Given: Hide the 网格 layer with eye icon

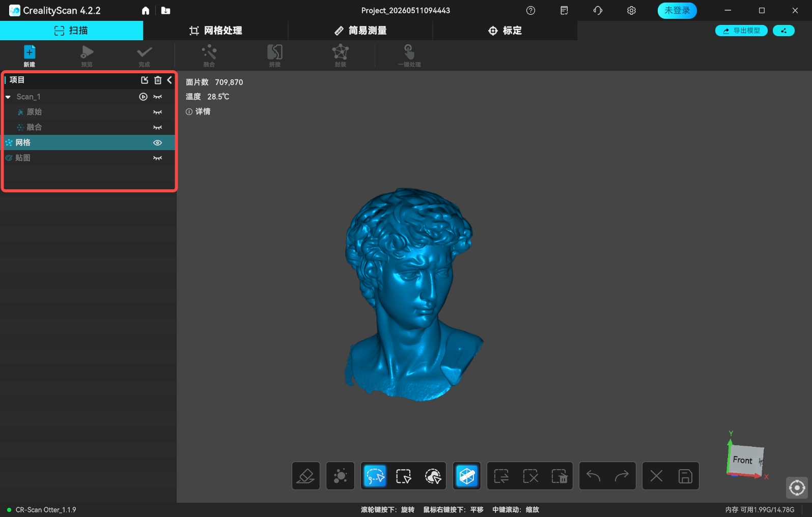Looking at the screenshot, I should tap(158, 142).
